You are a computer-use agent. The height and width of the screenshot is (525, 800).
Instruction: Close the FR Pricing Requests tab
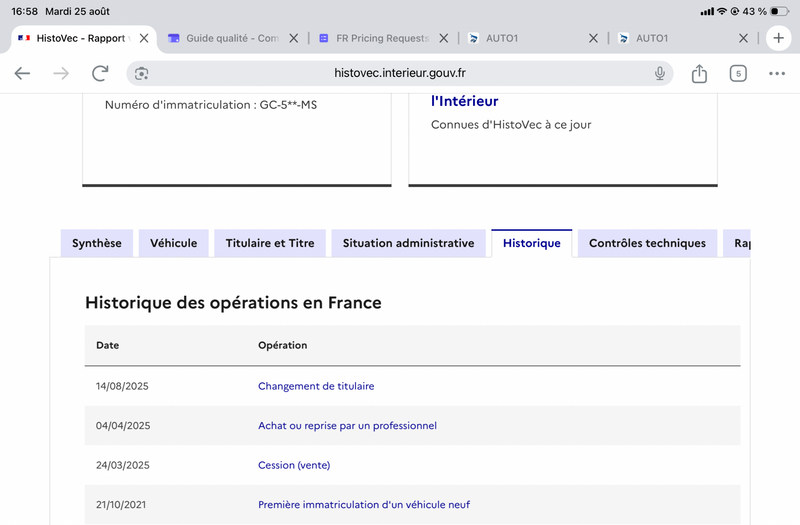tap(443, 38)
